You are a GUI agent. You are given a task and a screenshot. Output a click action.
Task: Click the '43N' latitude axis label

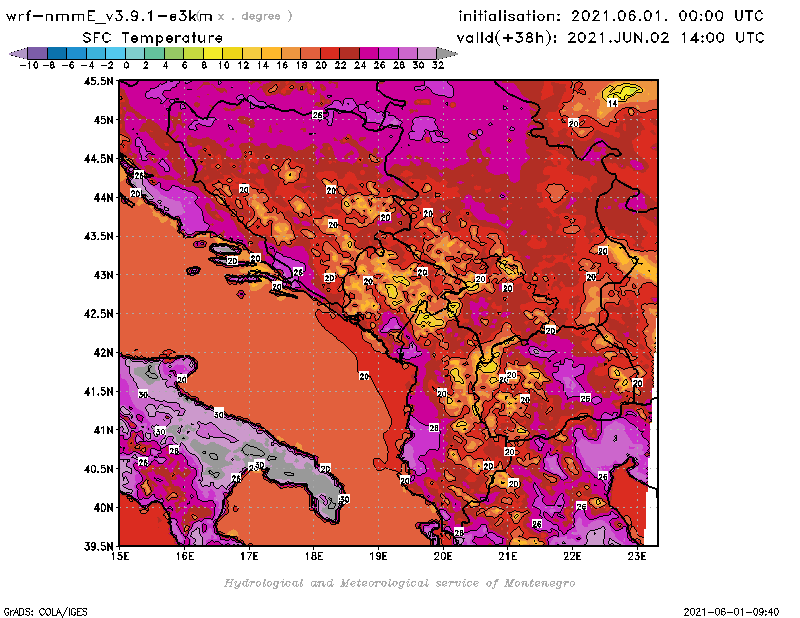point(103,275)
